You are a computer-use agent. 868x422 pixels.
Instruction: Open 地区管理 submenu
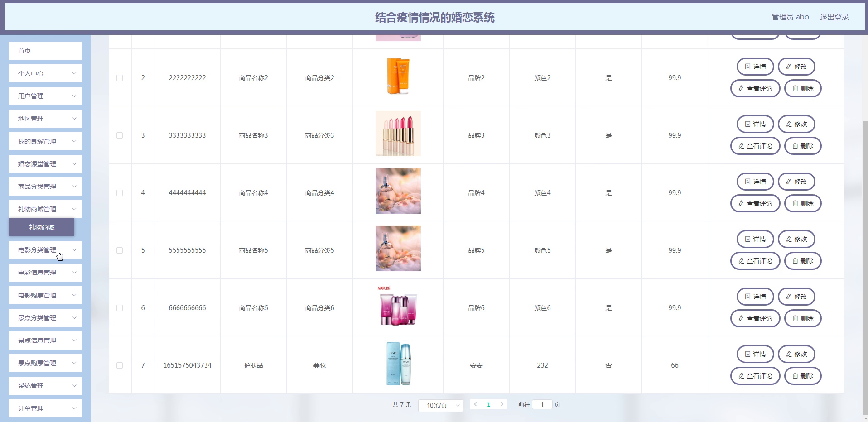[x=45, y=119]
